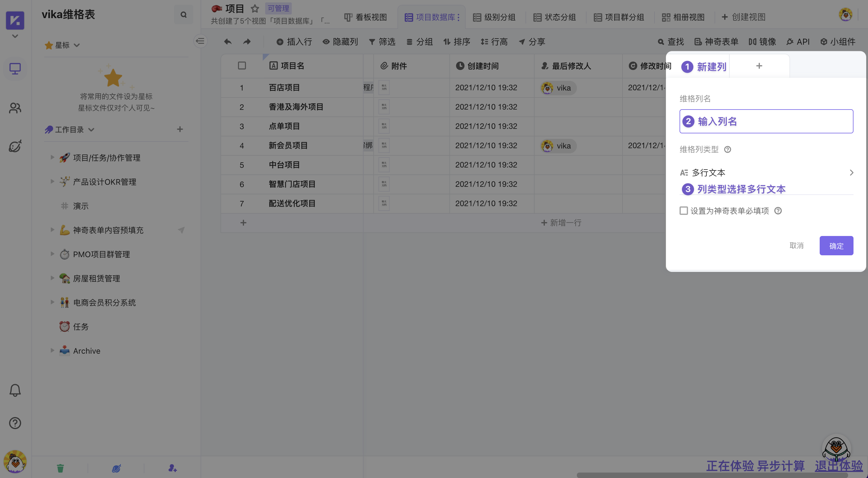The image size is (868, 478).
Task: Expand the 项目/任务/协作管理 tree item
Action: click(x=53, y=157)
